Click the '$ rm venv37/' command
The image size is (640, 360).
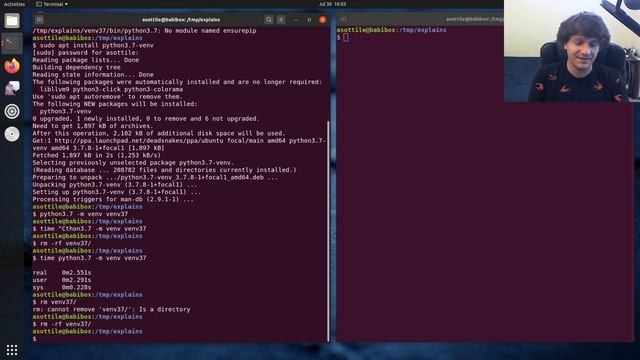point(55,302)
